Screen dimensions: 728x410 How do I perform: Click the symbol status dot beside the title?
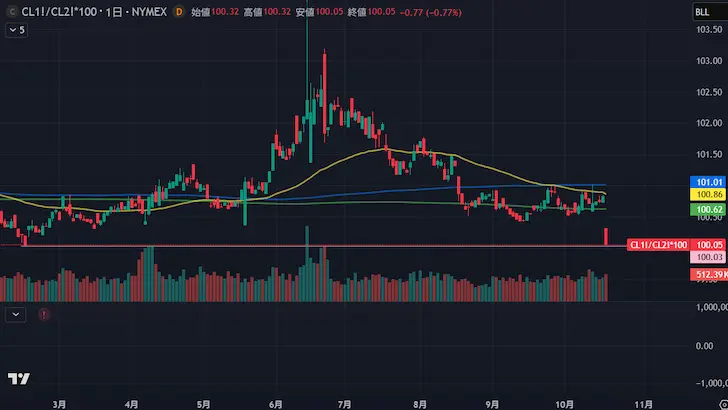(10, 12)
